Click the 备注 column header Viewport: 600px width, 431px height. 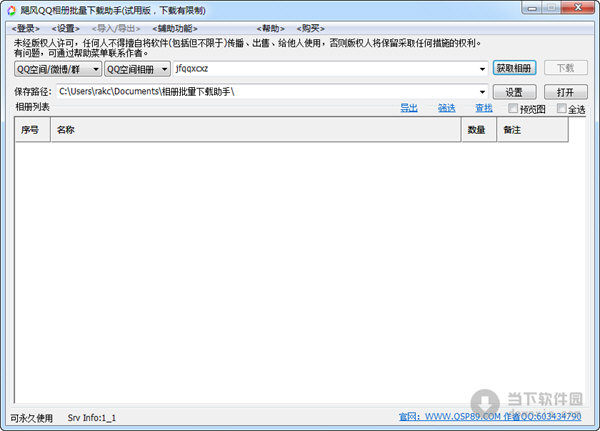[532, 130]
